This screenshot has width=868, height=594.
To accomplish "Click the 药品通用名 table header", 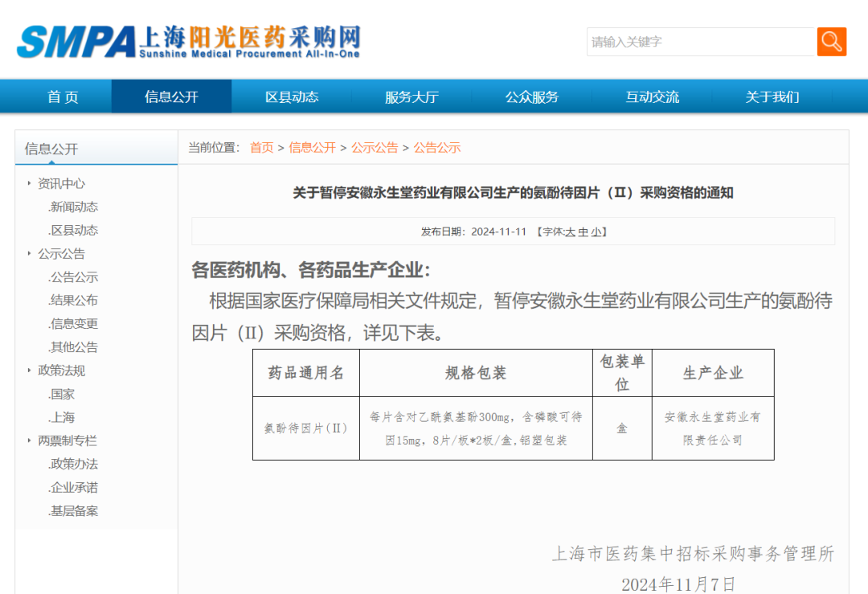I will pos(306,373).
